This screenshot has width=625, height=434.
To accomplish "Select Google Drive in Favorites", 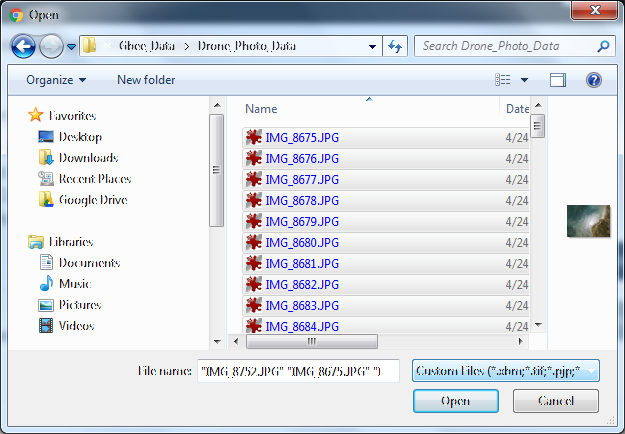I will (90, 199).
